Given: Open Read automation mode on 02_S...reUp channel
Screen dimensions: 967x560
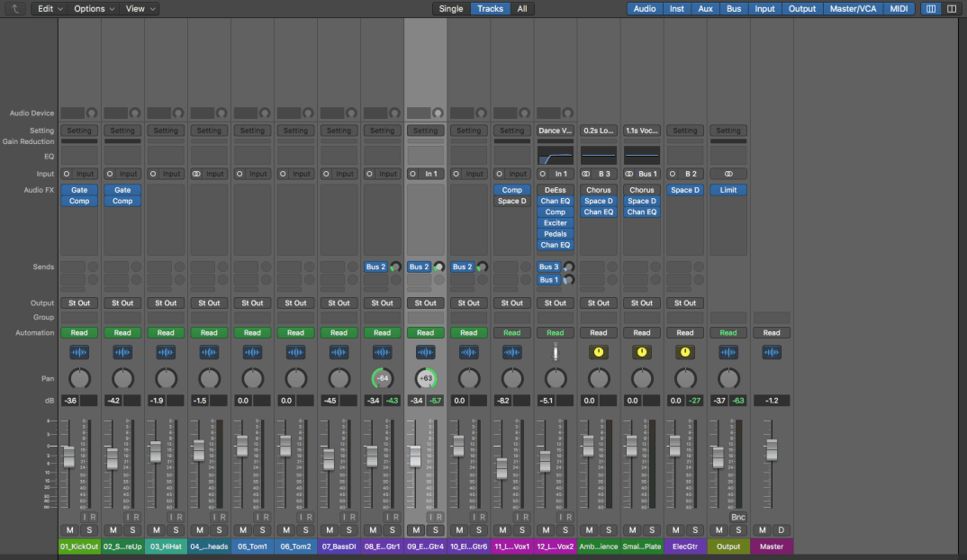Looking at the screenshot, I should point(122,332).
